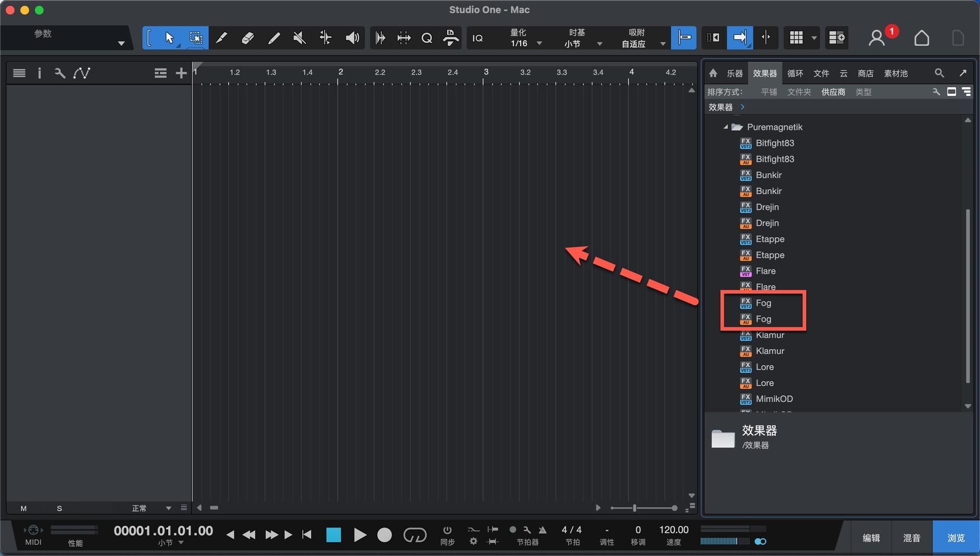Viewport: 980px width, 556px height.
Task: Sort effects by 供应商
Action: 833,92
